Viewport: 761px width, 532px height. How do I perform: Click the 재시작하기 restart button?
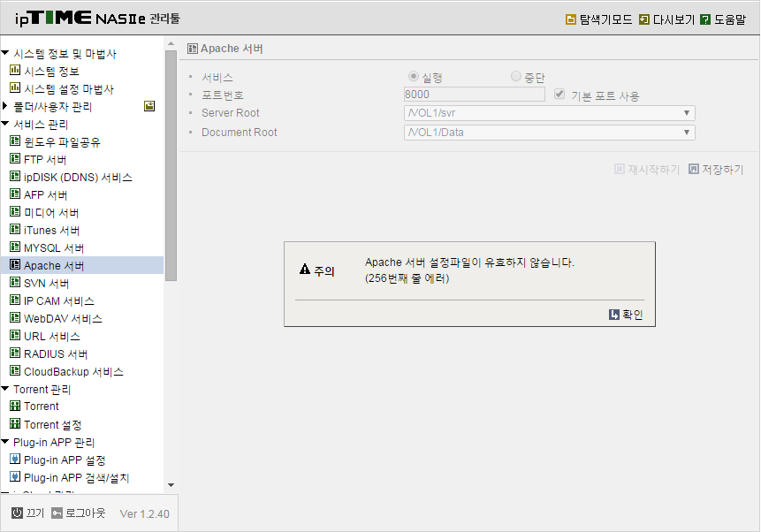coord(647,169)
